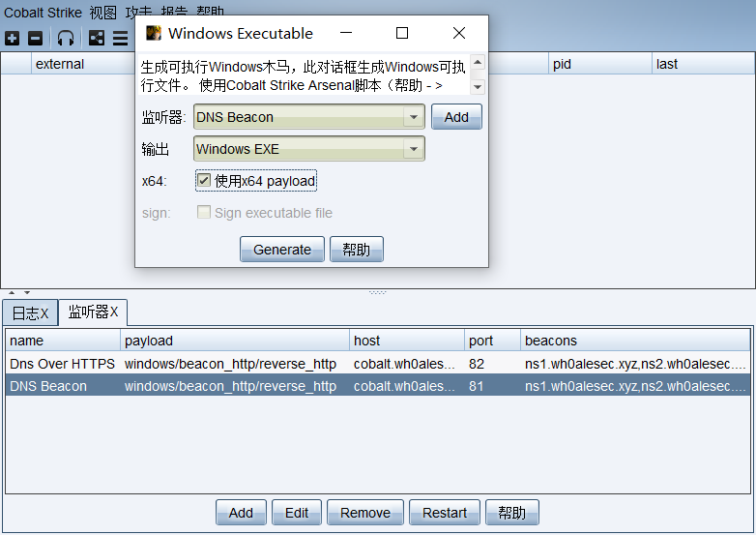Switch to pivot graph view icon
The width and height of the screenshot is (756, 535).
pos(97,38)
